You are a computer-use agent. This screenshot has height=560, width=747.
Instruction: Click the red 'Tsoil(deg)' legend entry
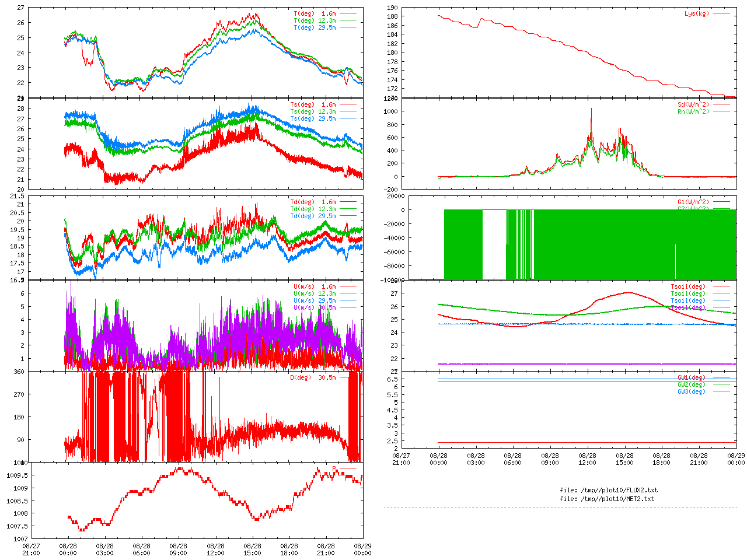point(688,287)
